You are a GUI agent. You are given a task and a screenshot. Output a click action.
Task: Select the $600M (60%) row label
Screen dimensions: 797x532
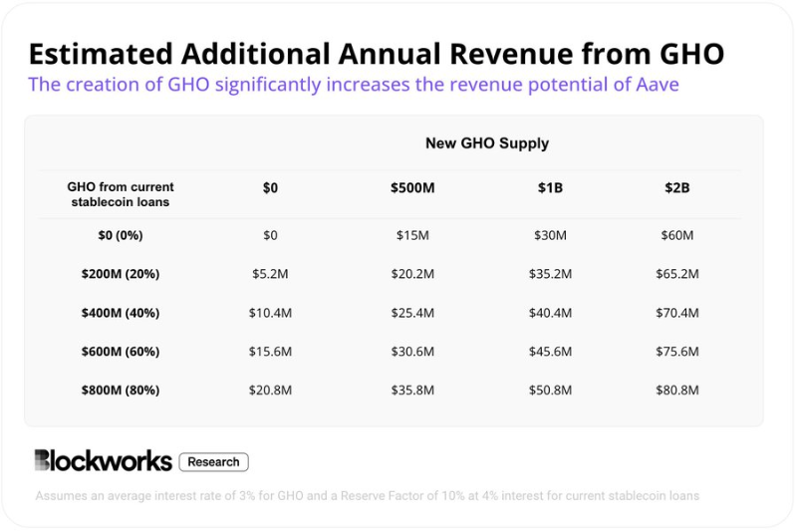[121, 352]
